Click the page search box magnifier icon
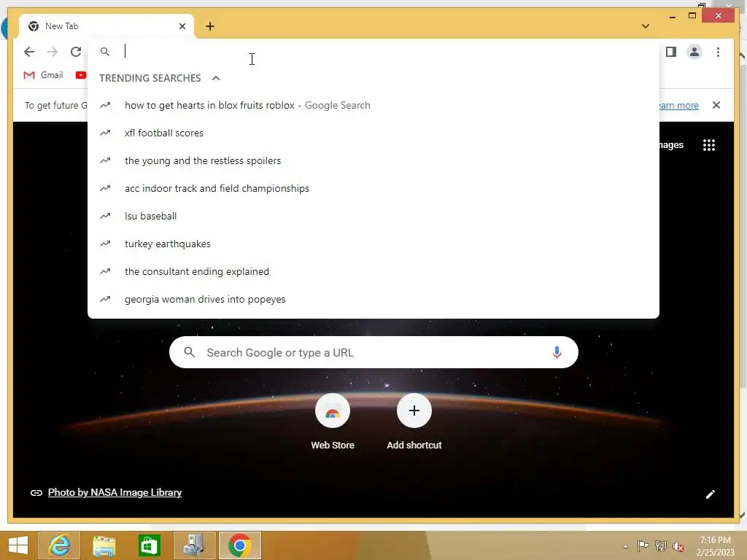This screenshot has width=747, height=560. [x=189, y=352]
